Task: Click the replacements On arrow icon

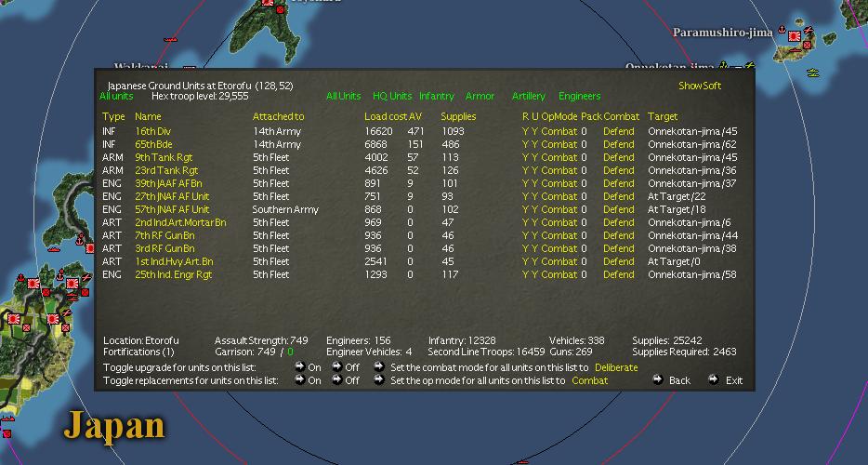Action: 300,379
